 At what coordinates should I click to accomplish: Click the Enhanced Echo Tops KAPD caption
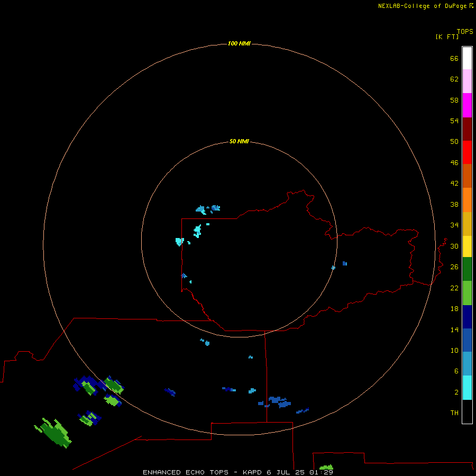click(238, 472)
